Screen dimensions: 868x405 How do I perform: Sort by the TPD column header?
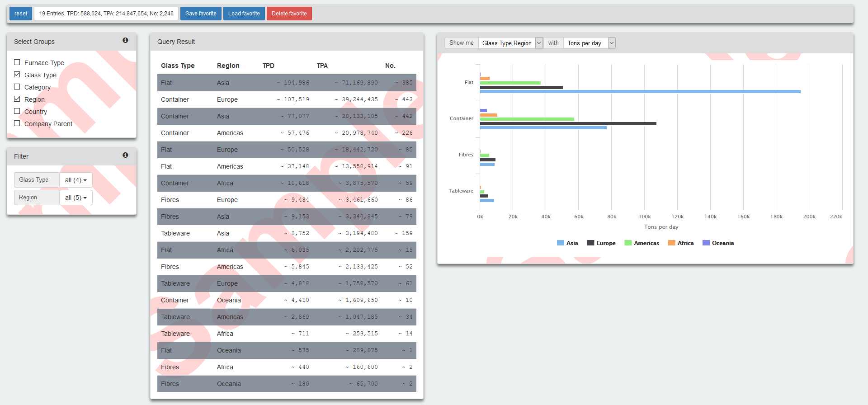269,66
